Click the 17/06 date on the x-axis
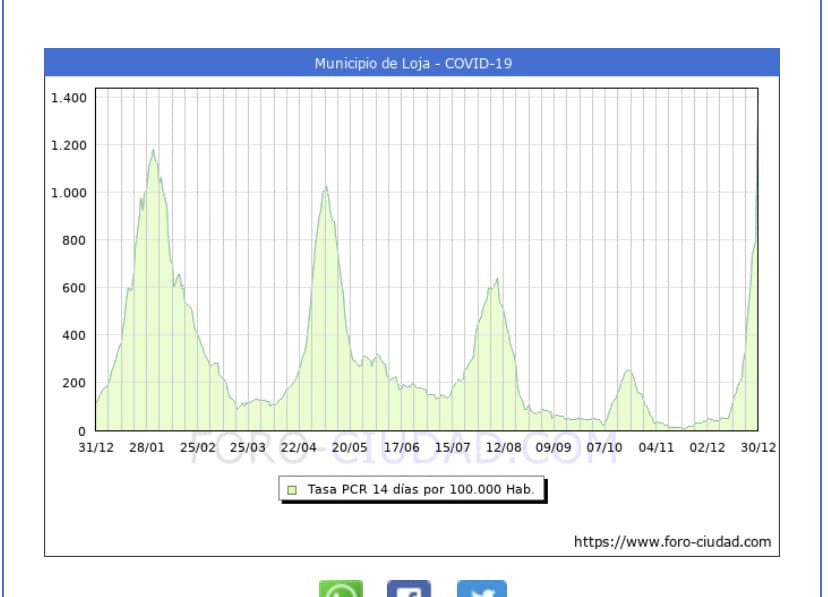 pos(401,447)
